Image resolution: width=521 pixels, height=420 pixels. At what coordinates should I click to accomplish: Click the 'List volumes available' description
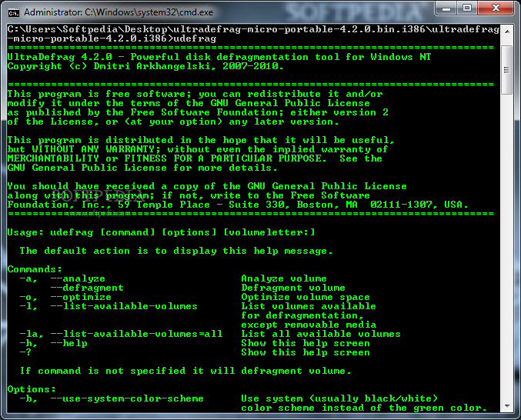coord(309,306)
